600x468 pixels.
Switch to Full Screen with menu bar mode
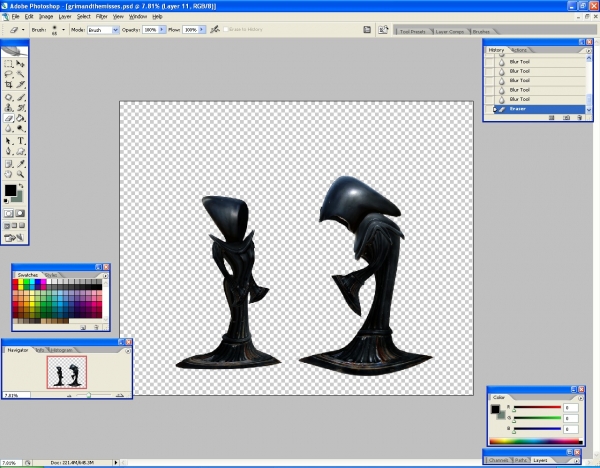14,226
